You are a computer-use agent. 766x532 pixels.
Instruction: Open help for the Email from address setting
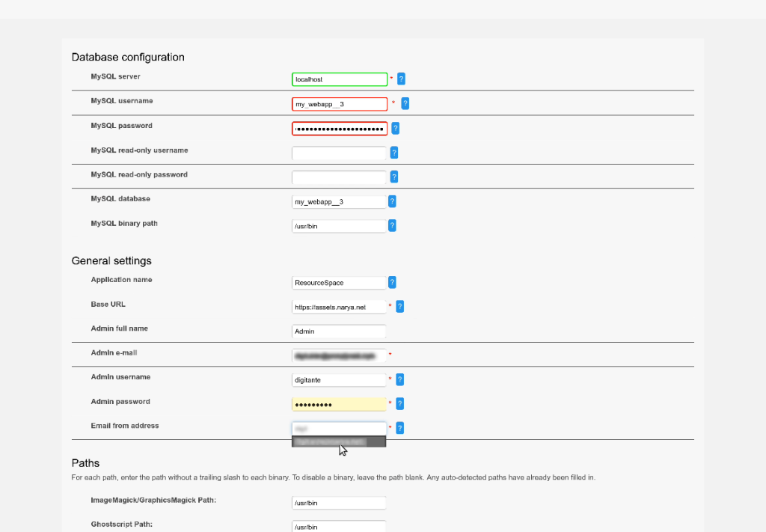pos(399,427)
